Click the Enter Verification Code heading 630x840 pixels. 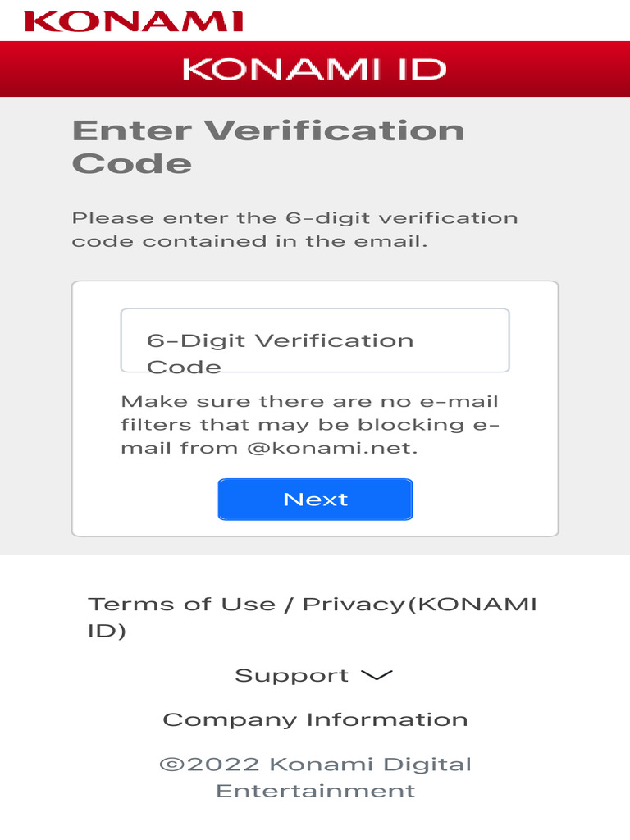tap(268, 146)
